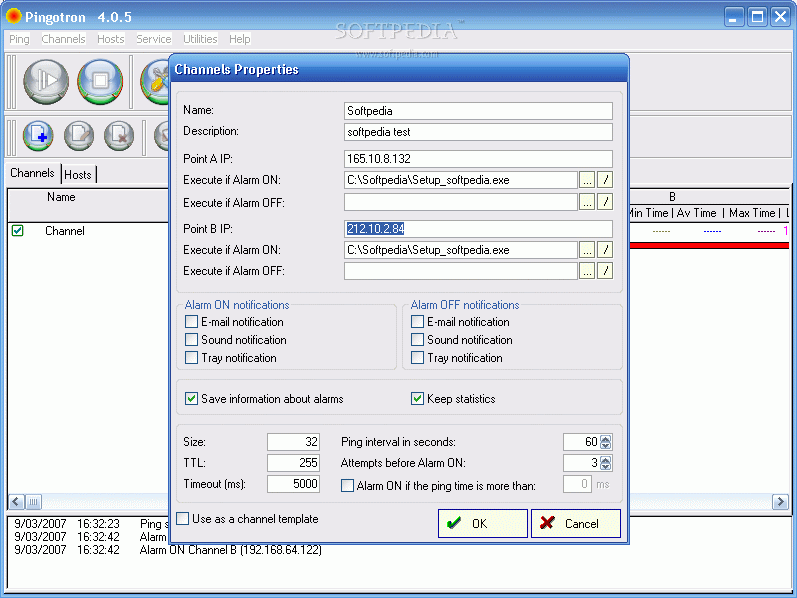Viewport: 797px width, 598px height.
Task: Open the Service menu
Action: pos(154,39)
